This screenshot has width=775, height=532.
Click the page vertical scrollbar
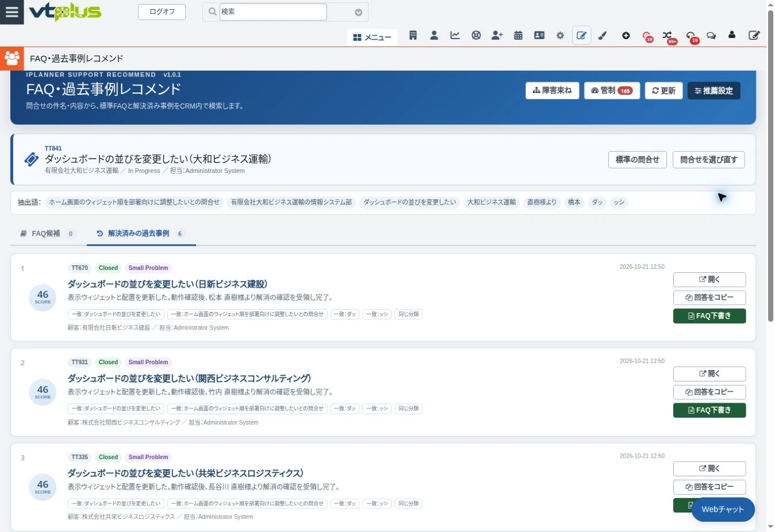770,167
